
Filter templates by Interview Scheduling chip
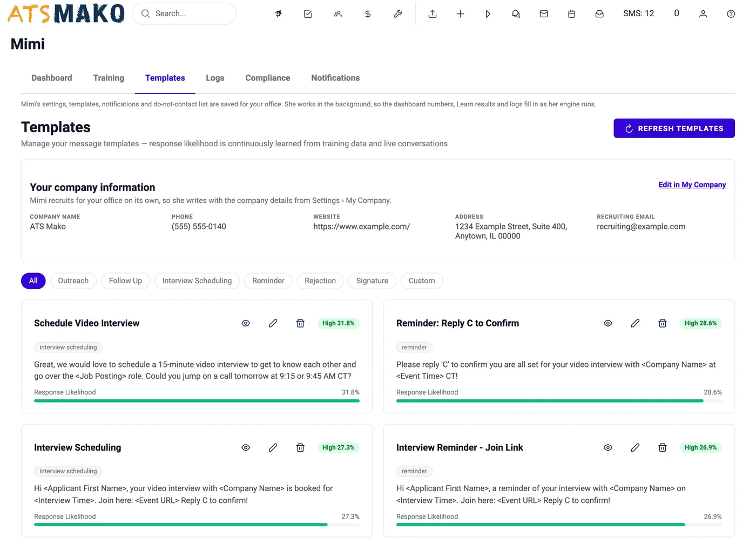pos(197,281)
